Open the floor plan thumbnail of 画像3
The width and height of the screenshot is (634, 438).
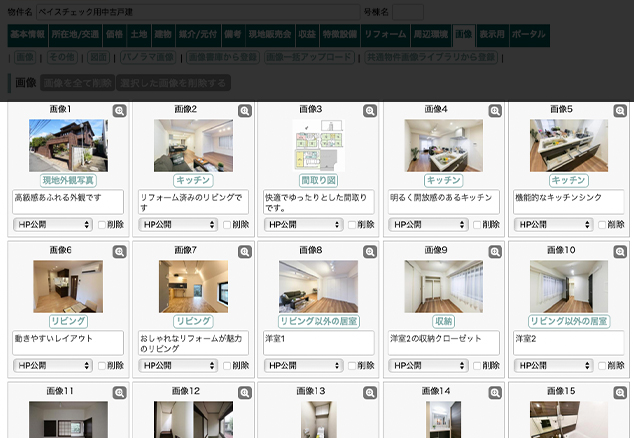pyautogui.click(x=319, y=146)
